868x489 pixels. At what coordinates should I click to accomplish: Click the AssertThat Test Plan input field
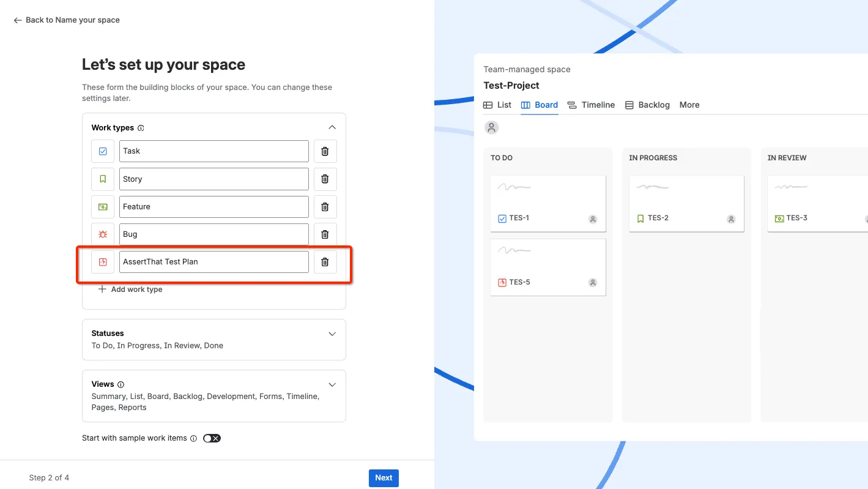point(214,262)
